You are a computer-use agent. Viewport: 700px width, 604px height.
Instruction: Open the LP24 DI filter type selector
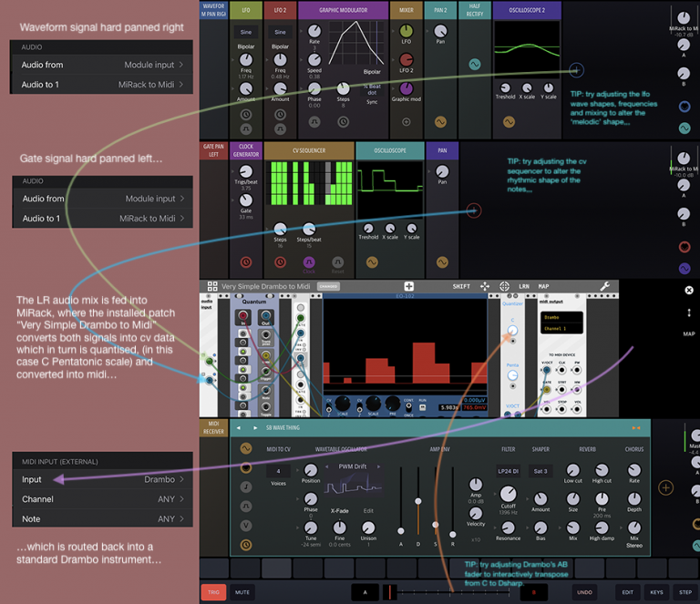coord(508,471)
